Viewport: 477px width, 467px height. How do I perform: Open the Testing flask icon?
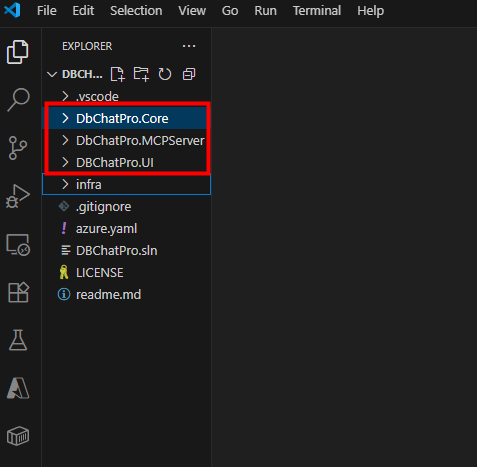pyautogui.click(x=18, y=340)
